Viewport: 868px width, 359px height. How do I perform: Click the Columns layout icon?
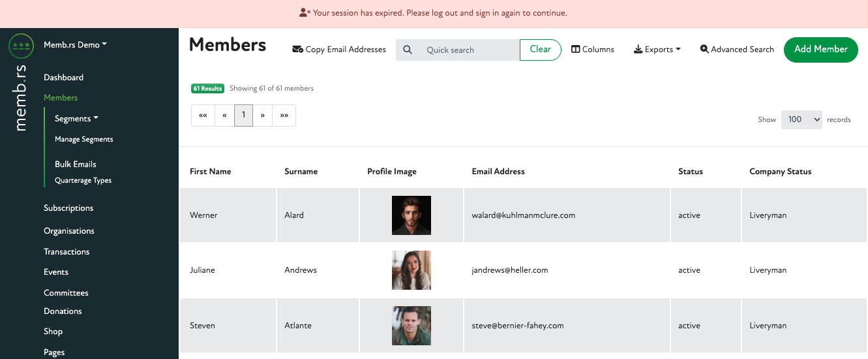point(576,50)
